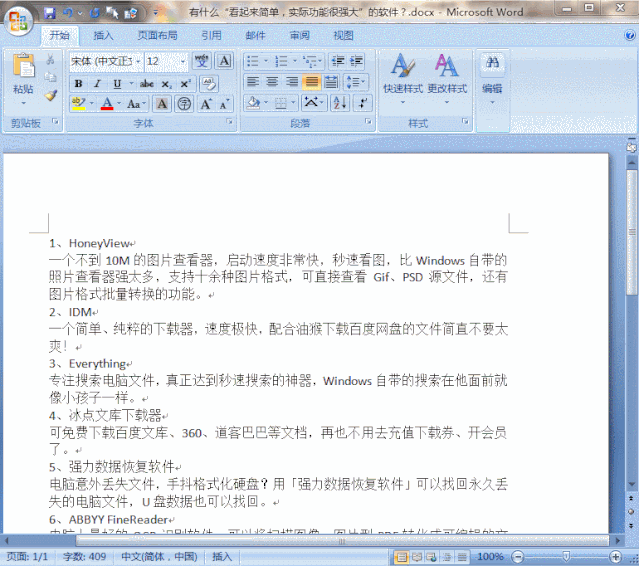The width and height of the screenshot is (639, 566).
Task: Open the font name dropdown
Action: tap(138, 61)
